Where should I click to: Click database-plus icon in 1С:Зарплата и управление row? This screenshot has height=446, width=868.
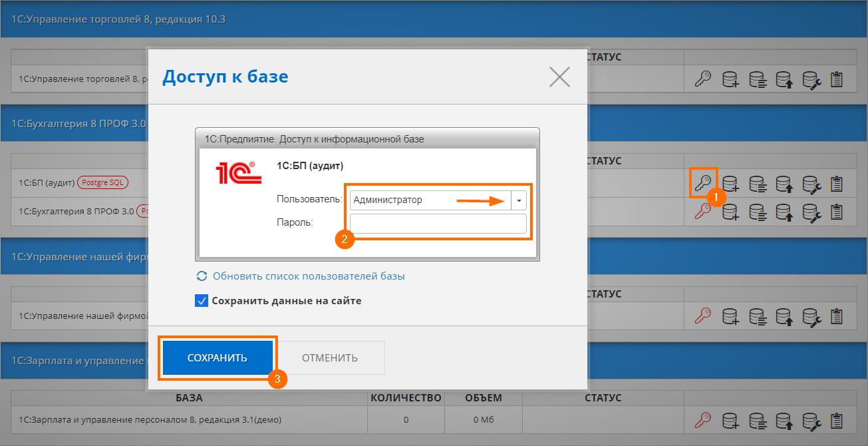(x=730, y=420)
